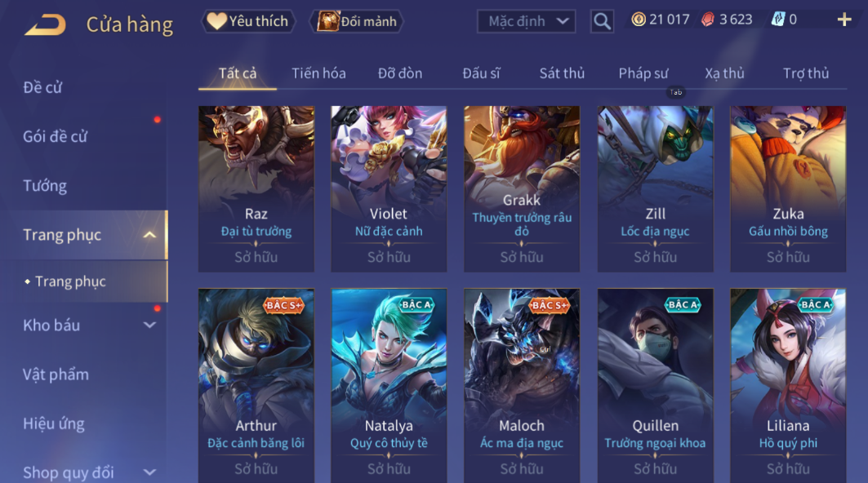Click the blue voucher ticket icon
This screenshot has height=483, width=868.
point(777,20)
